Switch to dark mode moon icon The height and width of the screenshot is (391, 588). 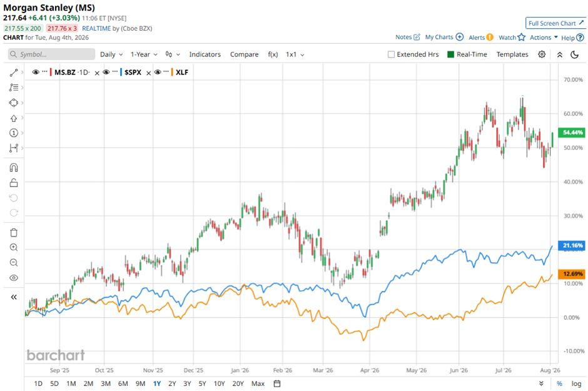coord(574,54)
